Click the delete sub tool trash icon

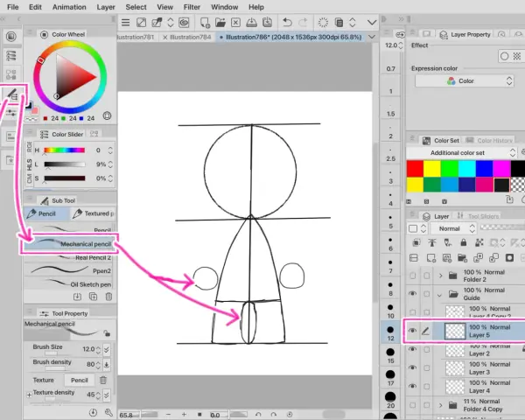(108, 297)
